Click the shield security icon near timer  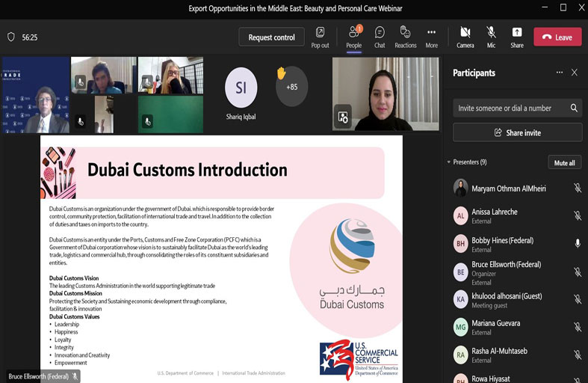pyautogui.click(x=10, y=37)
